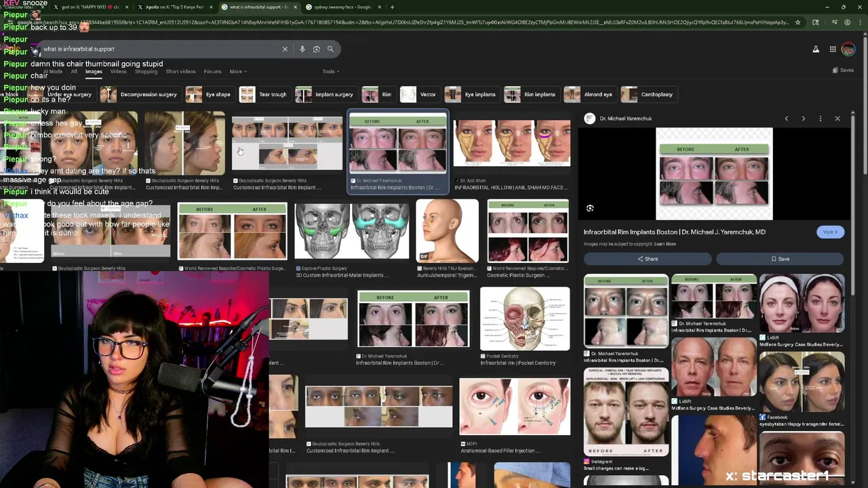Expand the More search categories dropdown
868x488 pixels.
pyautogui.click(x=237, y=71)
